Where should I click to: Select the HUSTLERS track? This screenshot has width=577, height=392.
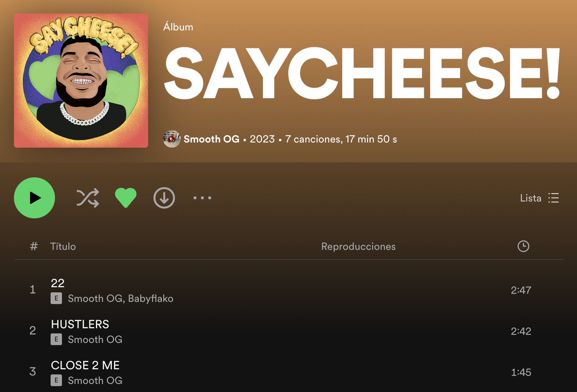click(x=80, y=324)
